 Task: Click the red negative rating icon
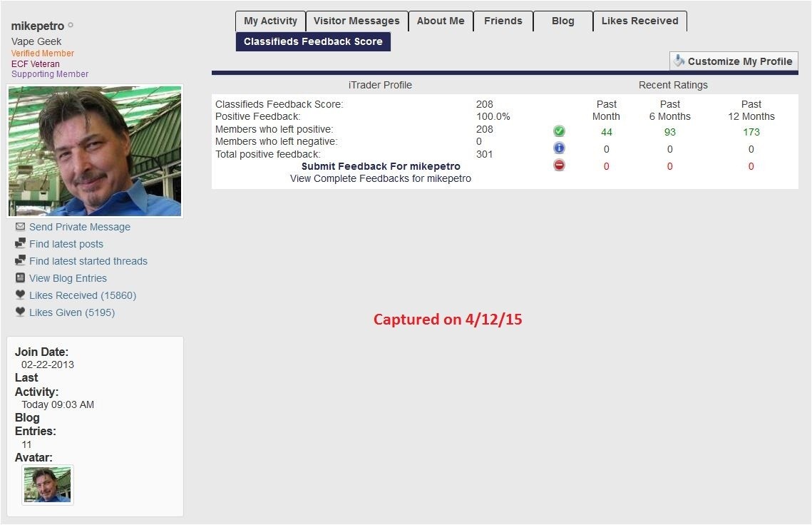559,165
